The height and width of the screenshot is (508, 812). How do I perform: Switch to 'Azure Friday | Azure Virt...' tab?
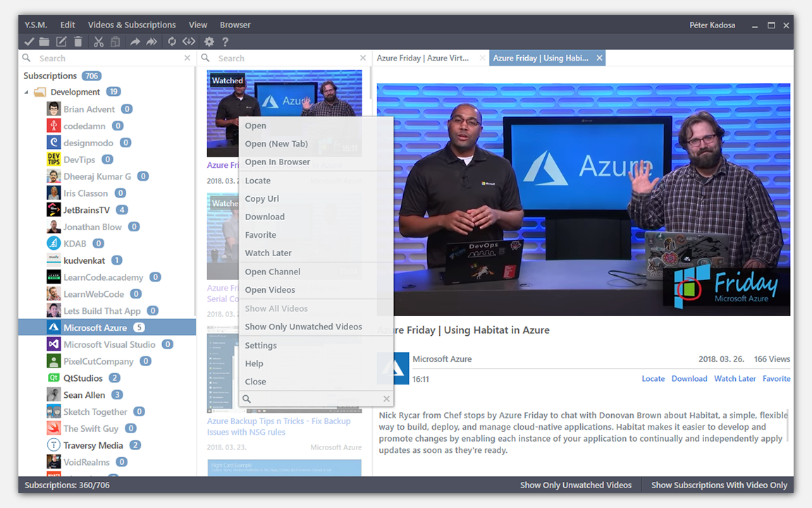(423, 58)
